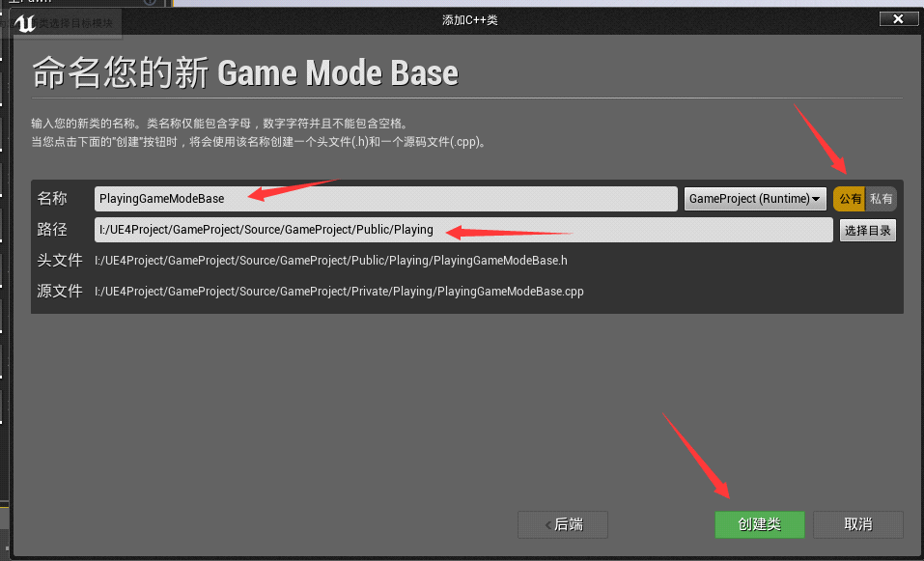
Task: Close the Add C++ Class dialog
Action: pyautogui.click(x=898, y=19)
